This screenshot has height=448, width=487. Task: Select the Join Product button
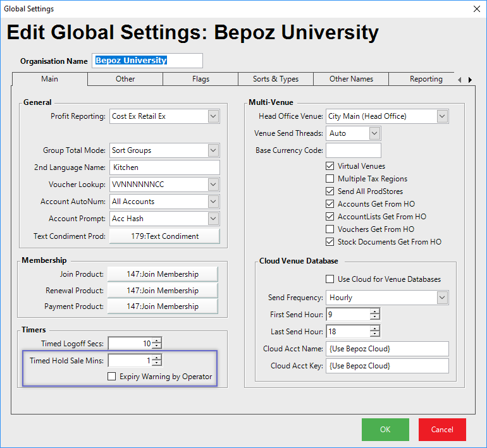(x=163, y=274)
